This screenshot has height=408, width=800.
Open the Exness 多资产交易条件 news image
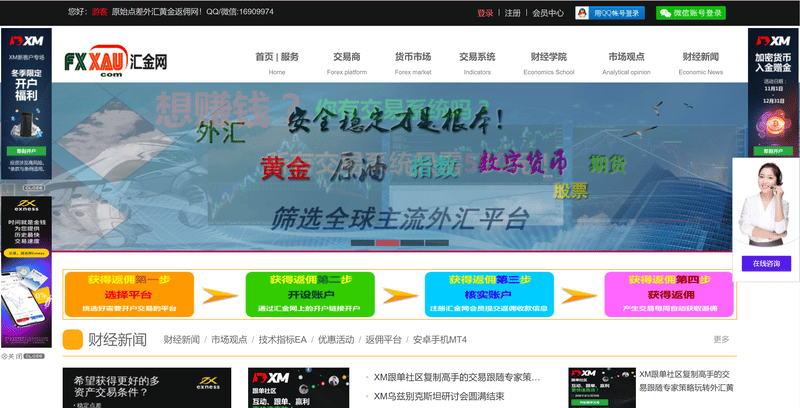click(147, 388)
